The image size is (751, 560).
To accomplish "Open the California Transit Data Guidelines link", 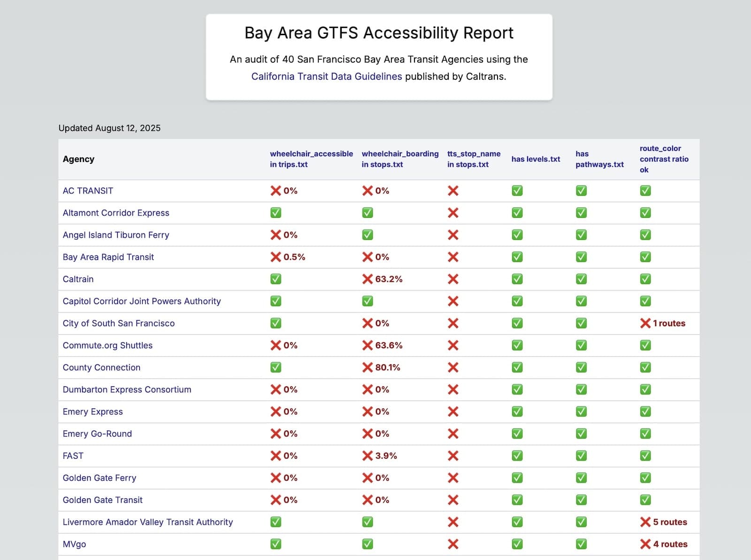I will [327, 77].
